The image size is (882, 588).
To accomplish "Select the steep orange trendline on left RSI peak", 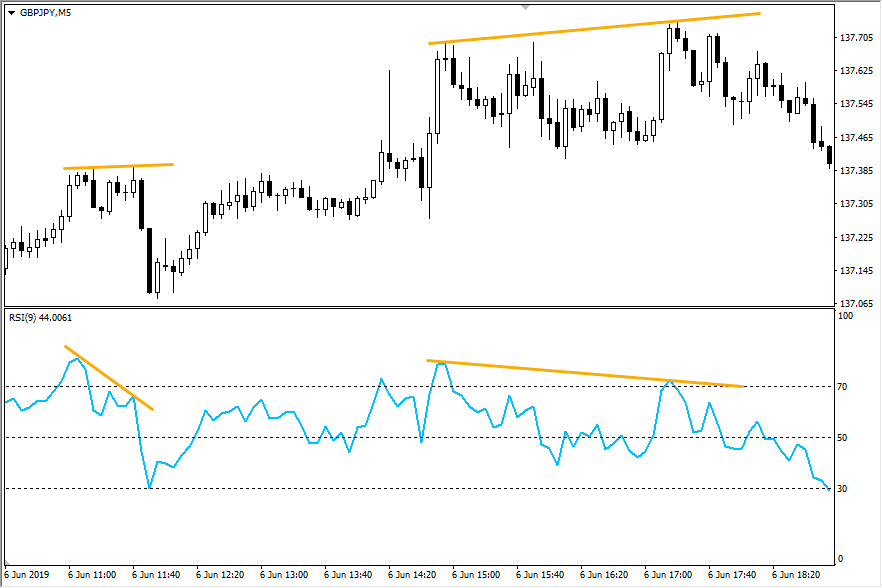I will pos(110,378).
